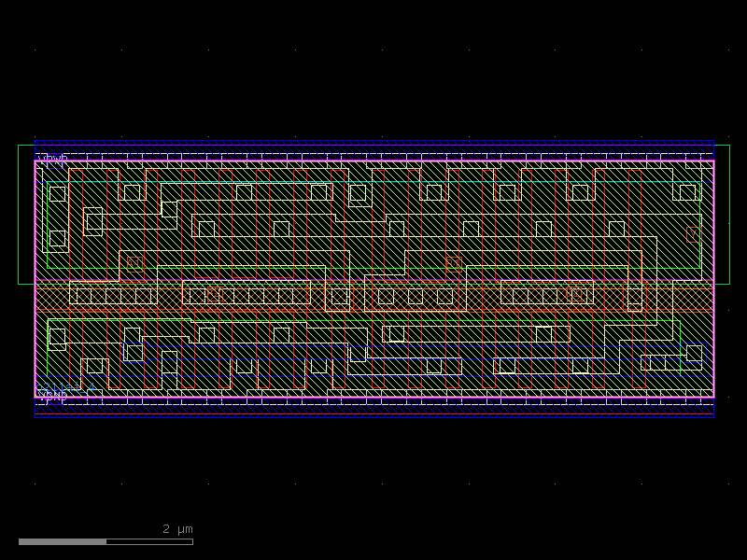Select the magenta rail along the bottom edge
Screen dimensions: 747x560
click(x=373, y=396)
